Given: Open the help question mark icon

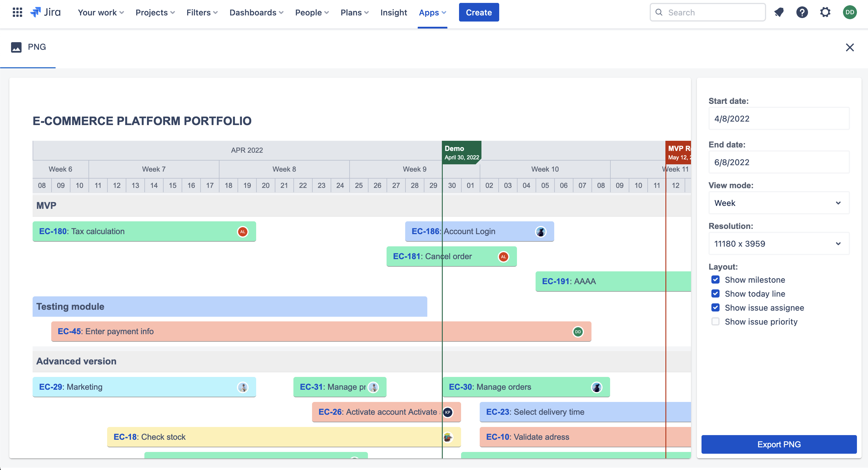Looking at the screenshot, I should point(802,13).
